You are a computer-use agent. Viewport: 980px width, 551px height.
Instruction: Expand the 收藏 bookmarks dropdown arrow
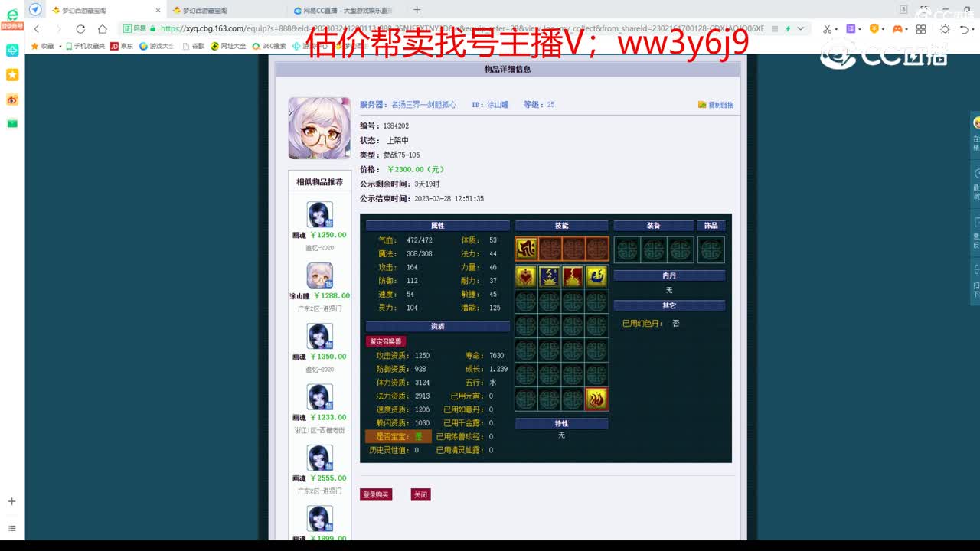point(60,46)
